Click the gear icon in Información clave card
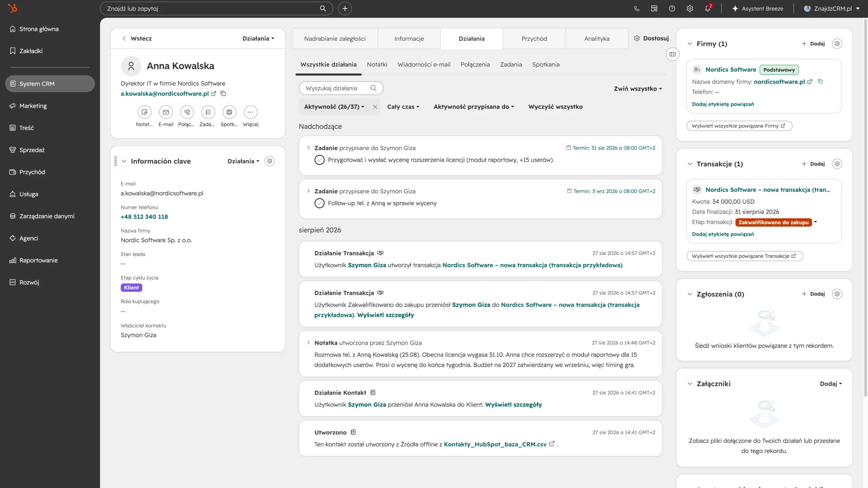The height and width of the screenshot is (488, 868). point(270,161)
